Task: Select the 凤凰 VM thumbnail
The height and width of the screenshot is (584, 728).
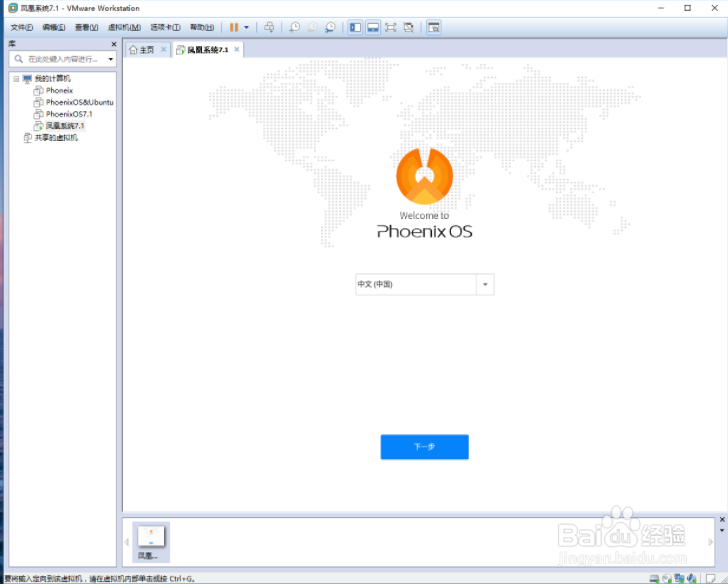Action: pyautogui.click(x=151, y=542)
